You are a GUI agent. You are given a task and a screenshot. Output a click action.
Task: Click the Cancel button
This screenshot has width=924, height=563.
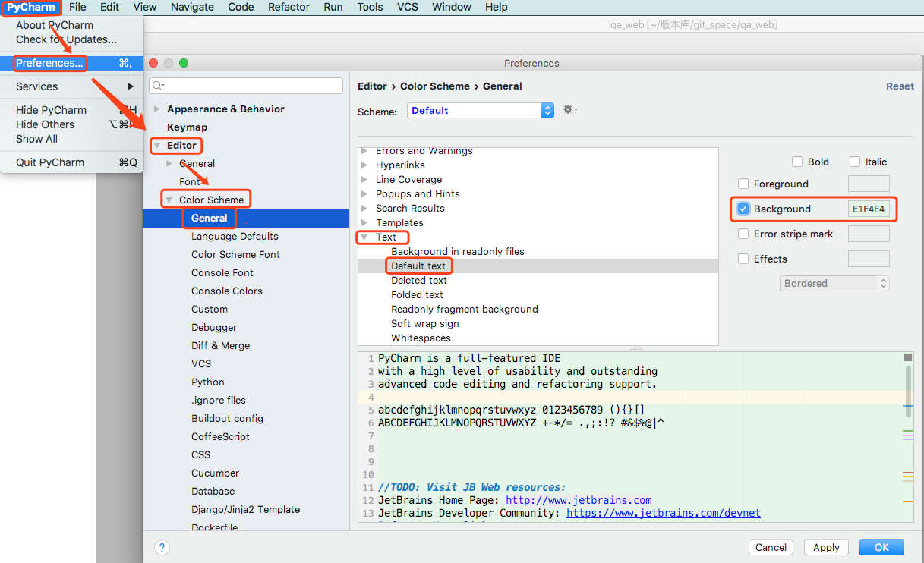pyautogui.click(x=771, y=547)
